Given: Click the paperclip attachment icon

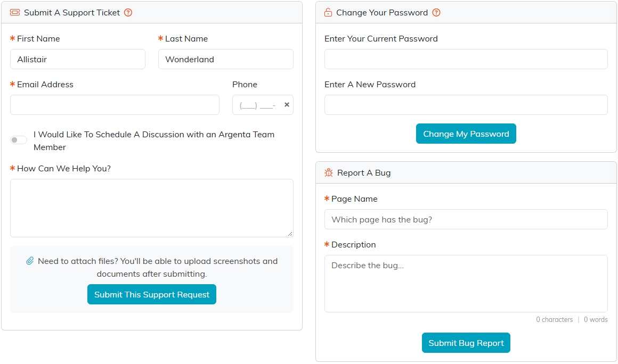Looking at the screenshot, I should point(30,261).
